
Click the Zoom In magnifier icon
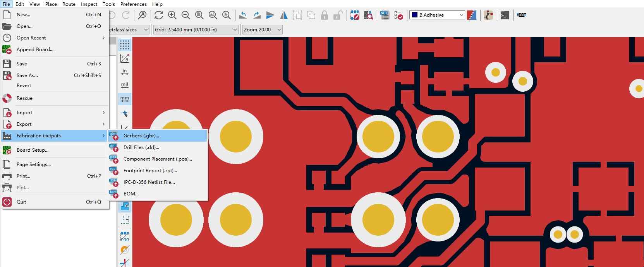(x=172, y=15)
